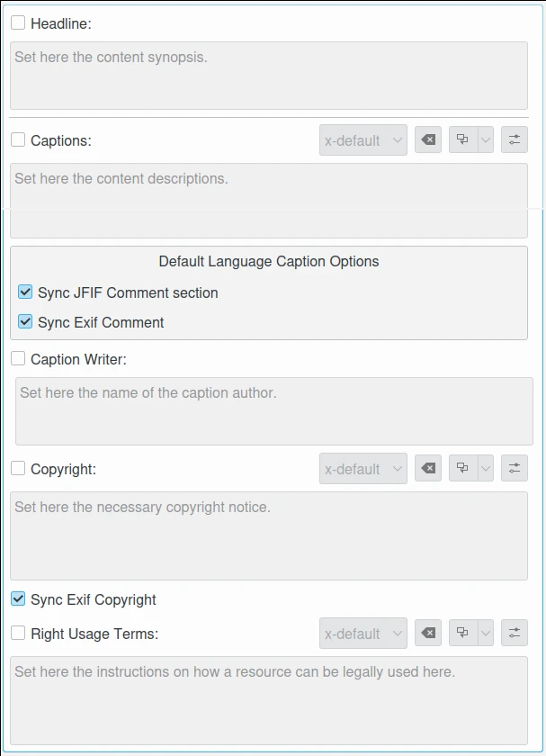Clear the Captions entry with the delete icon
The image size is (546, 756).
[428, 140]
